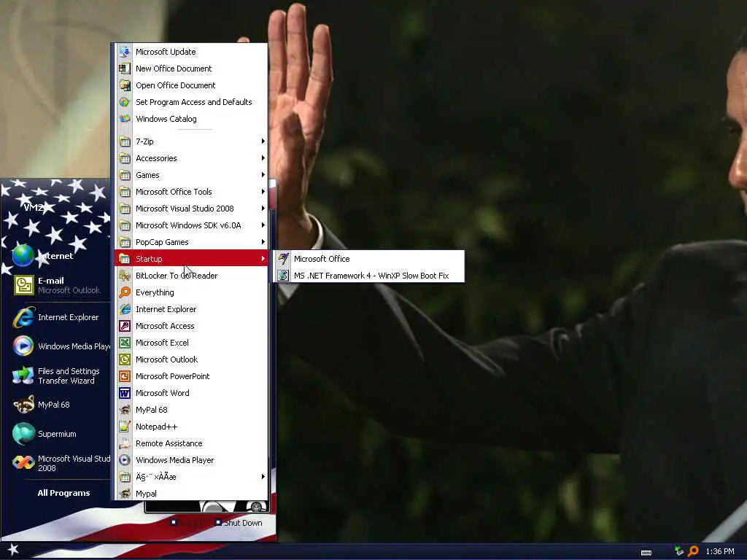This screenshot has height=560, width=747.
Task: Open Windows Catalog icon
Action: click(x=125, y=119)
